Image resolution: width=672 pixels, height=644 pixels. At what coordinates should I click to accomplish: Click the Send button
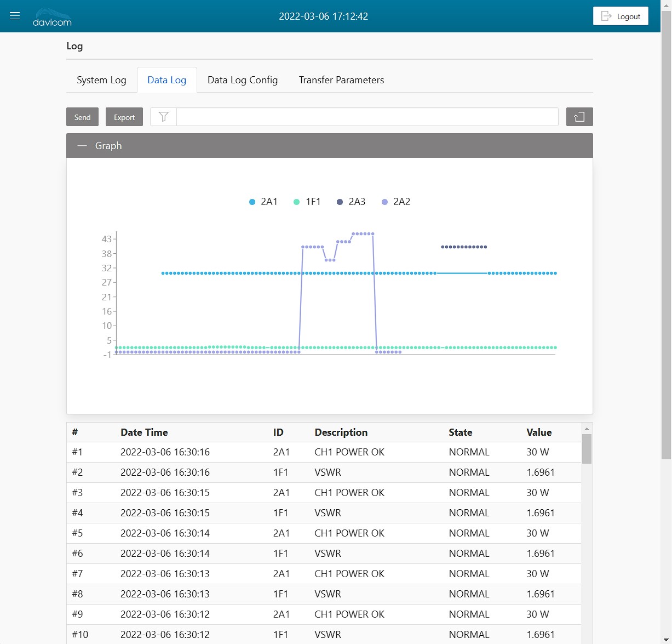pyautogui.click(x=82, y=117)
